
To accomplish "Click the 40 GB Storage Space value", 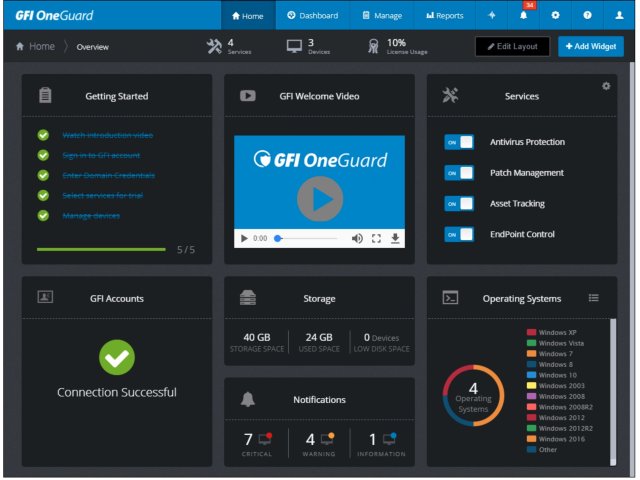I will click(257, 338).
